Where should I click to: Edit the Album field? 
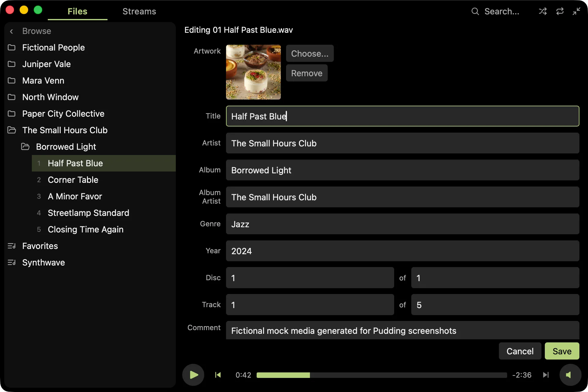click(x=402, y=170)
